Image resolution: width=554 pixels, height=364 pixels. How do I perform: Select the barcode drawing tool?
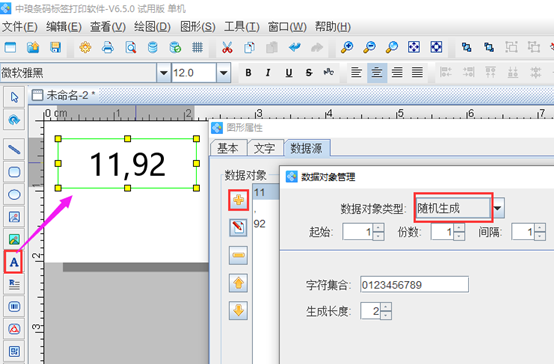click(14, 307)
